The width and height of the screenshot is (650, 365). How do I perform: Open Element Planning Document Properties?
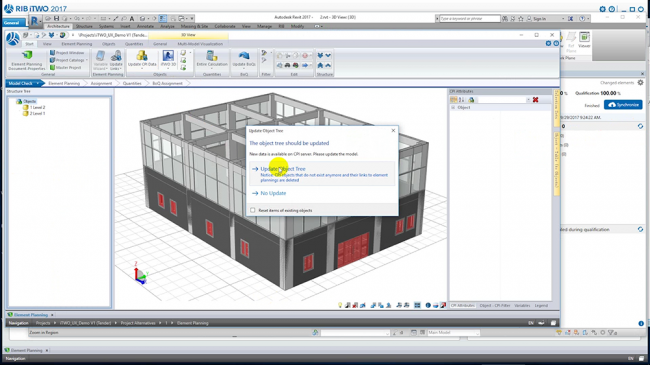pos(27,61)
